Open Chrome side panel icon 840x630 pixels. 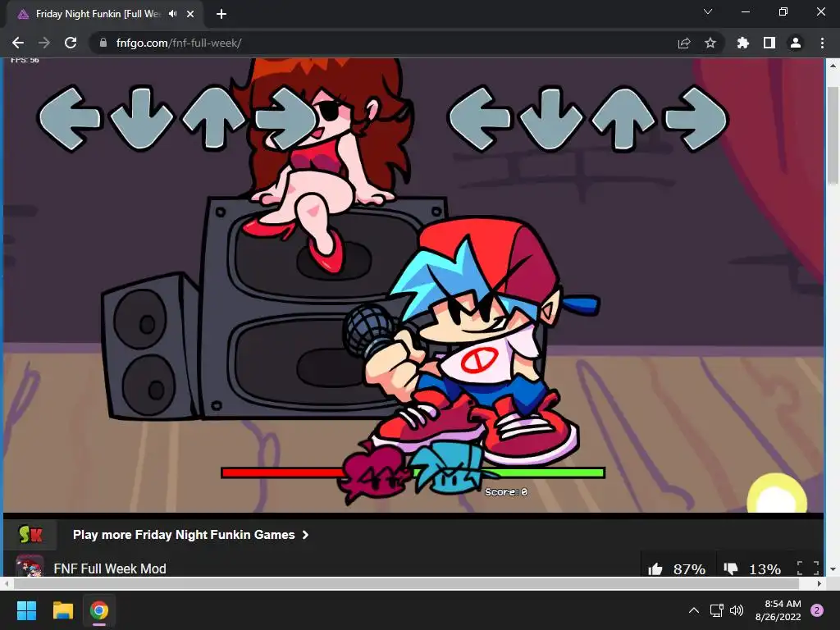(x=769, y=43)
